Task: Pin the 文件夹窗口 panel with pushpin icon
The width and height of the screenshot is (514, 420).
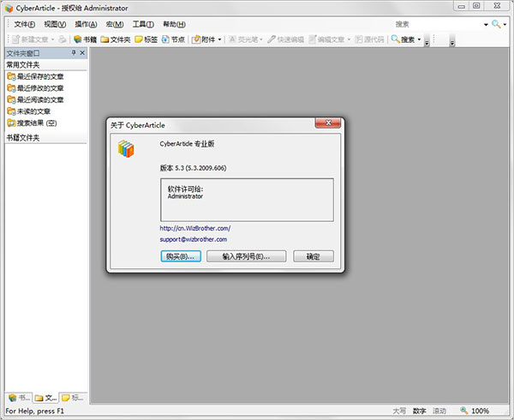Action: pyautogui.click(x=74, y=53)
